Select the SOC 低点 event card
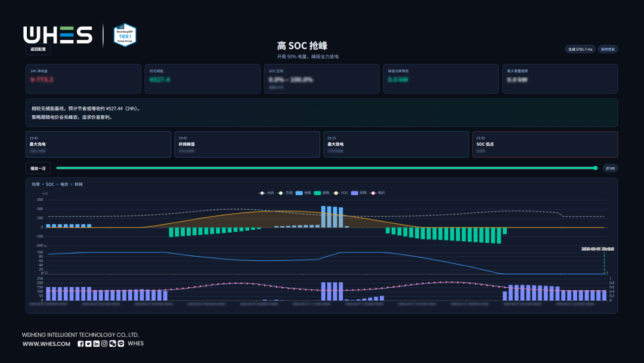 [x=545, y=144]
